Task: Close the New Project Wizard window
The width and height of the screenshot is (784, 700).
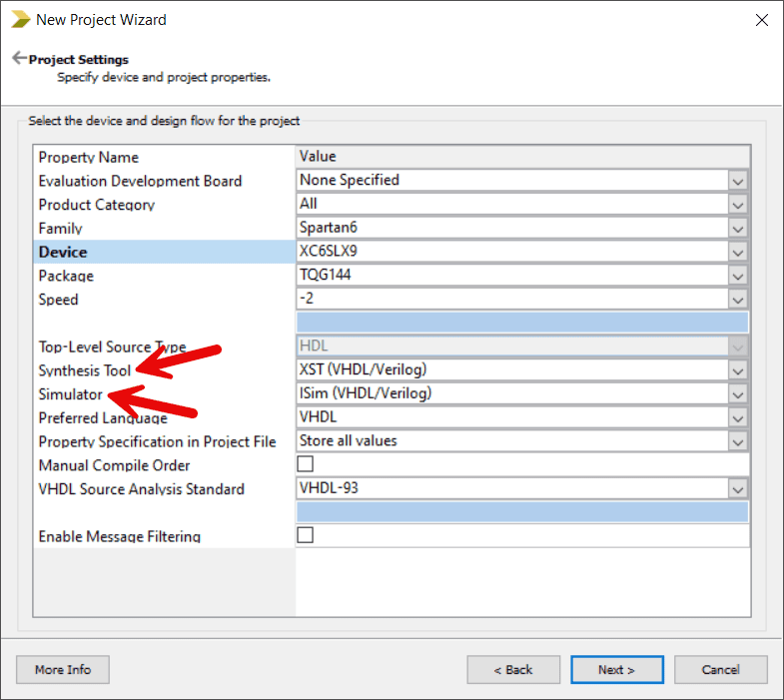Action: (761, 19)
